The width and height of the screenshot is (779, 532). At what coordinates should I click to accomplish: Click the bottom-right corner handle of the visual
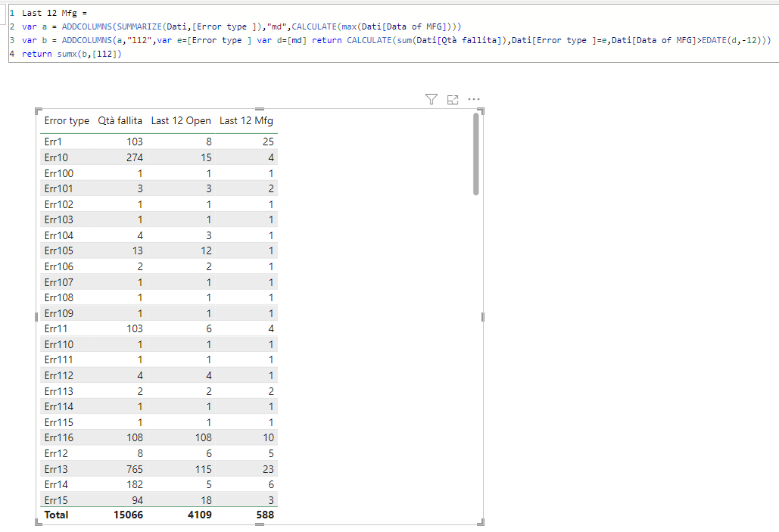[x=481, y=522]
